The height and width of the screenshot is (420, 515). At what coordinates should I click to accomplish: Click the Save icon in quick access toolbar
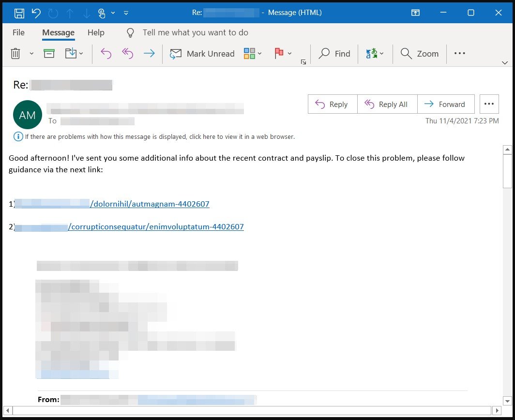pos(18,13)
